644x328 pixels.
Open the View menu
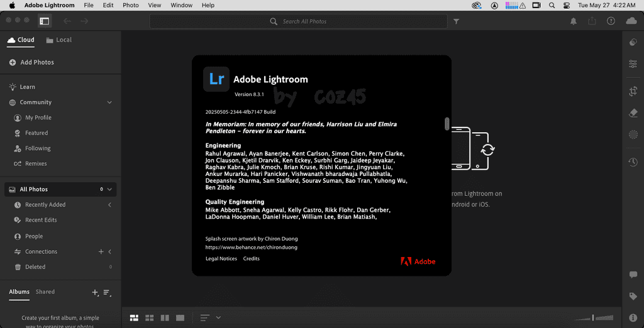155,5
